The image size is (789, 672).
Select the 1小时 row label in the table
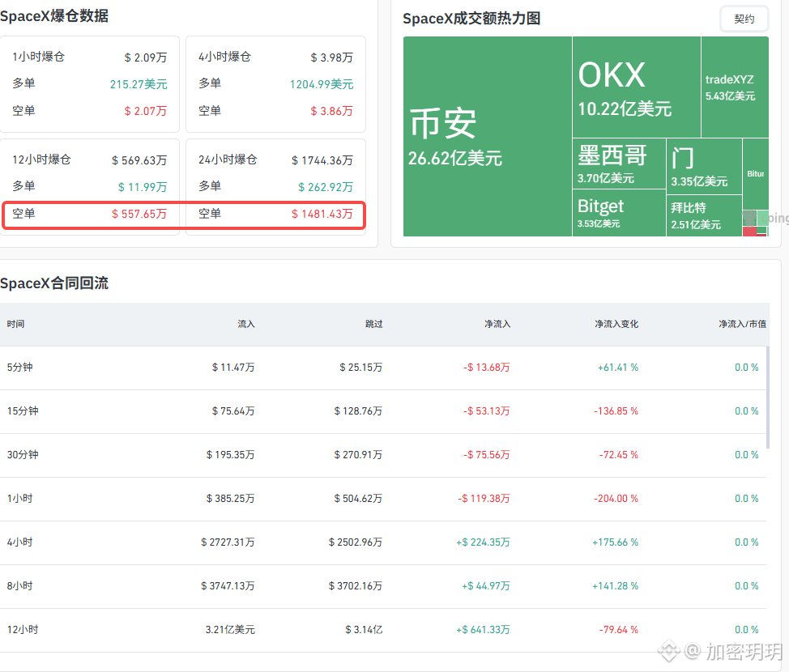pos(20,499)
